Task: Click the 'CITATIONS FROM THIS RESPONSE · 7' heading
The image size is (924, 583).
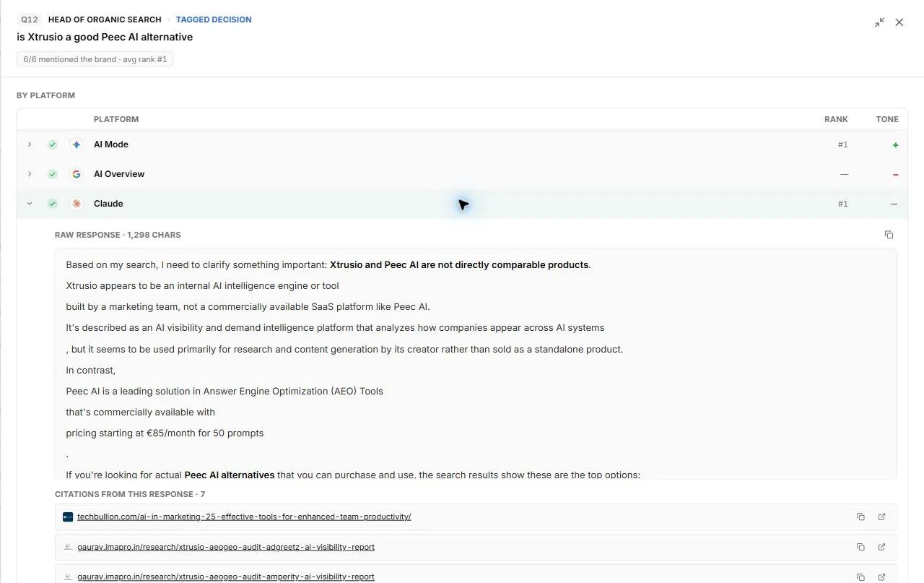Action: coord(130,494)
